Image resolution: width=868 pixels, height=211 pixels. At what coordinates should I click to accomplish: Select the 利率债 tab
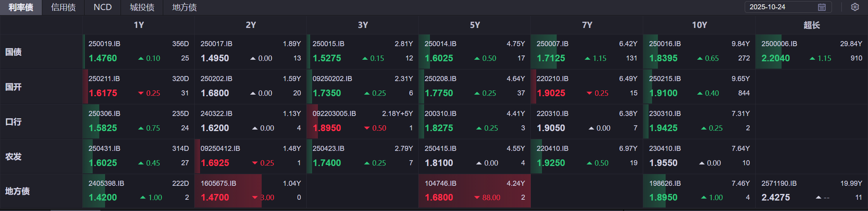point(21,7)
